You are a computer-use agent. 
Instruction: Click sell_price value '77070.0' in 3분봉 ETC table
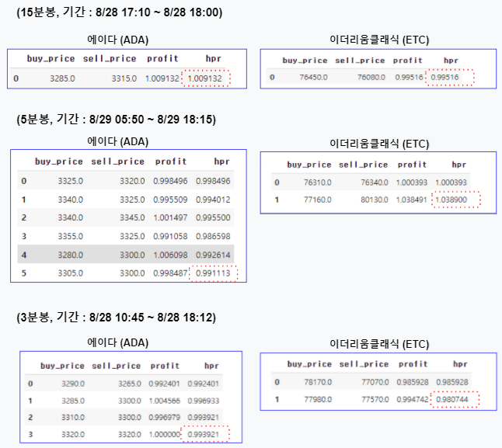tap(375, 382)
